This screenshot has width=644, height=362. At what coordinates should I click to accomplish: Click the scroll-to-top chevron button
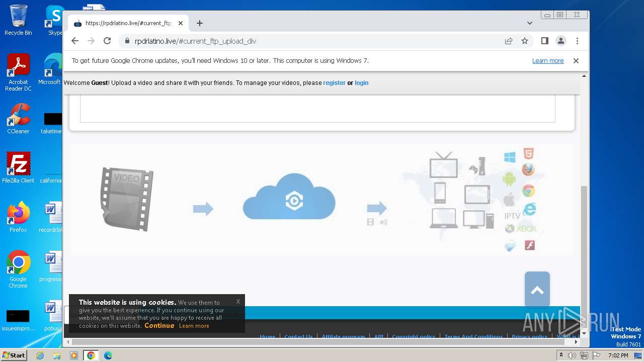click(x=537, y=290)
